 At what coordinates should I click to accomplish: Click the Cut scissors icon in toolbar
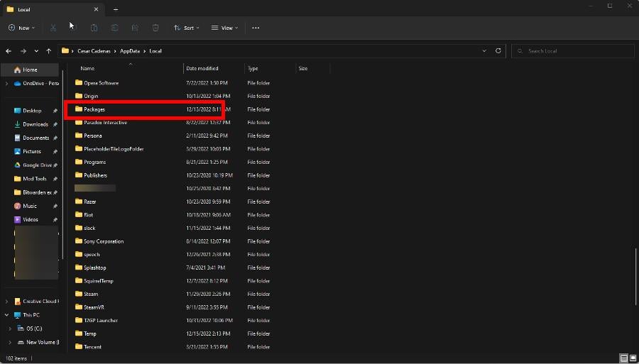pyautogui.click(x=53, y=28)
